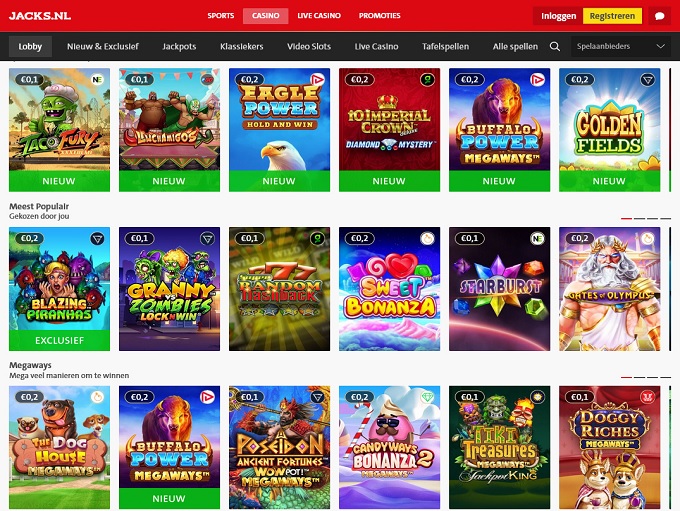Image resolution: width=680 pixels, height=511 pixels.
Task: Select second page indicator of Meest Populair
Action: (639, 218)
